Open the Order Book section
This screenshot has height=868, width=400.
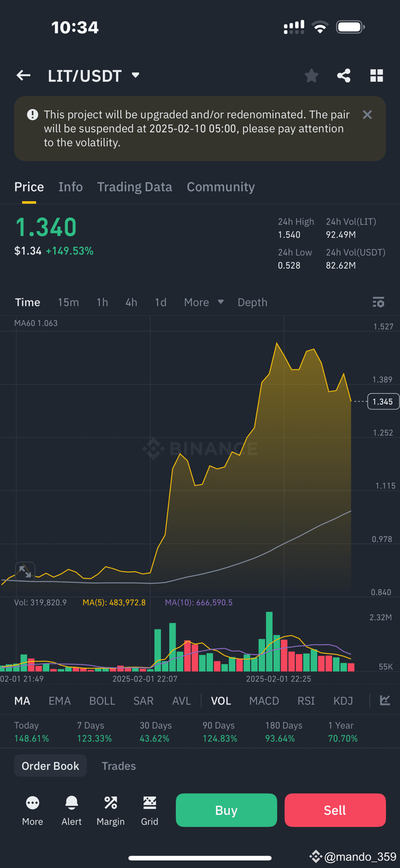coord(50,766)
